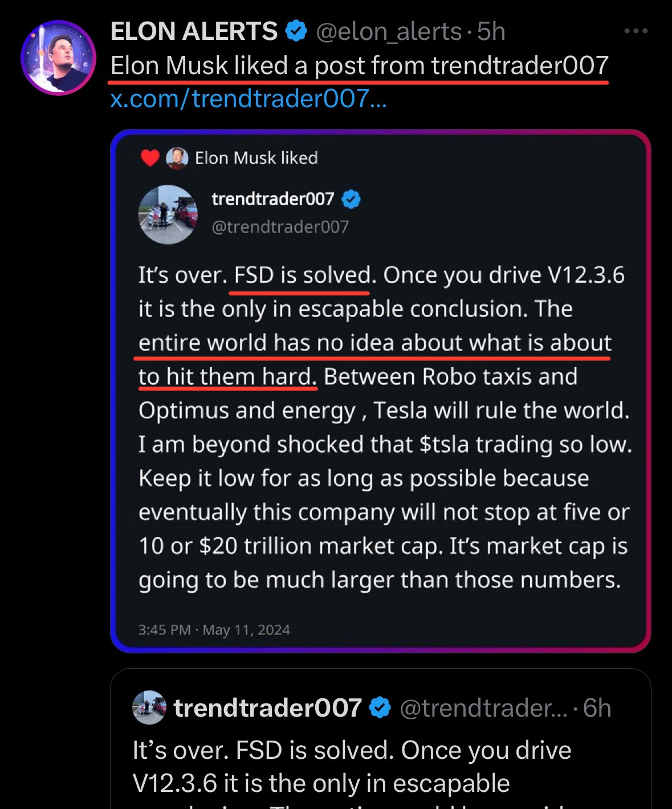
Task: Click the quoted tweet's 6h timestamp
Action: 597,708
